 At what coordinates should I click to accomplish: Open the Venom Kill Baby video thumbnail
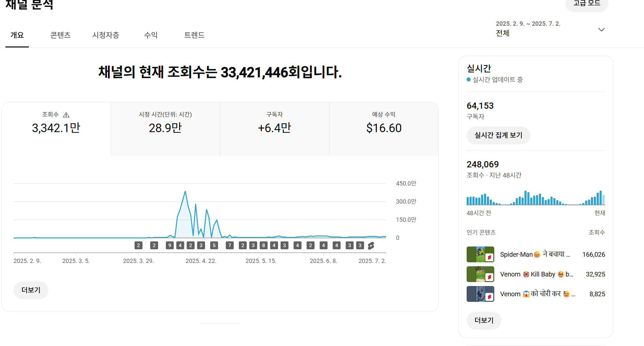[480, 274]
